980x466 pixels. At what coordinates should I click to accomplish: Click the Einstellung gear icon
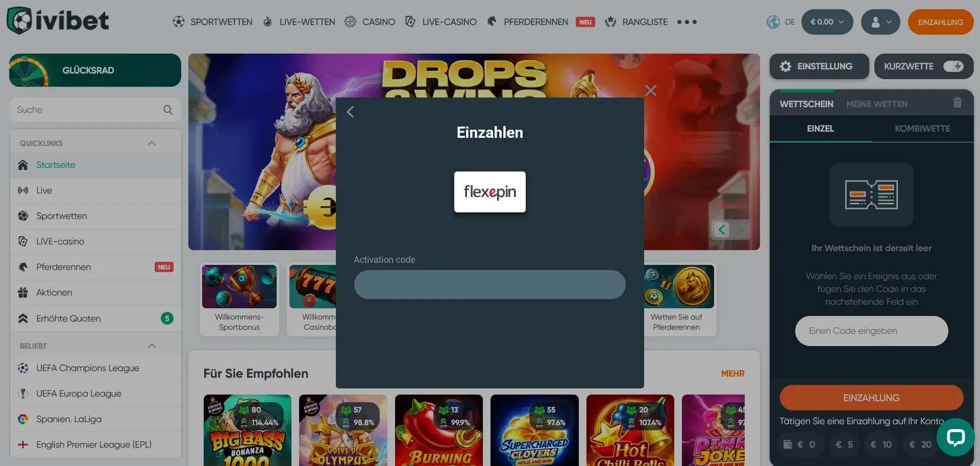[786, 66]
